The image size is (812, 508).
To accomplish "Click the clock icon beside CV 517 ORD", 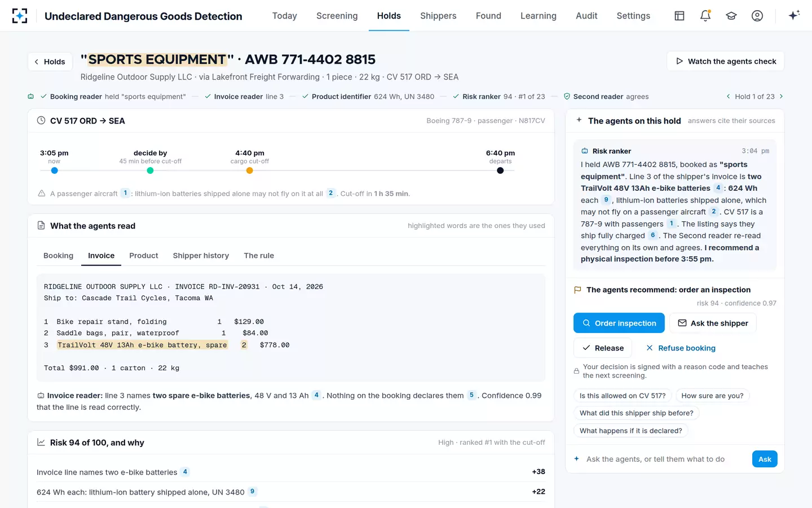I will [41, 120].
